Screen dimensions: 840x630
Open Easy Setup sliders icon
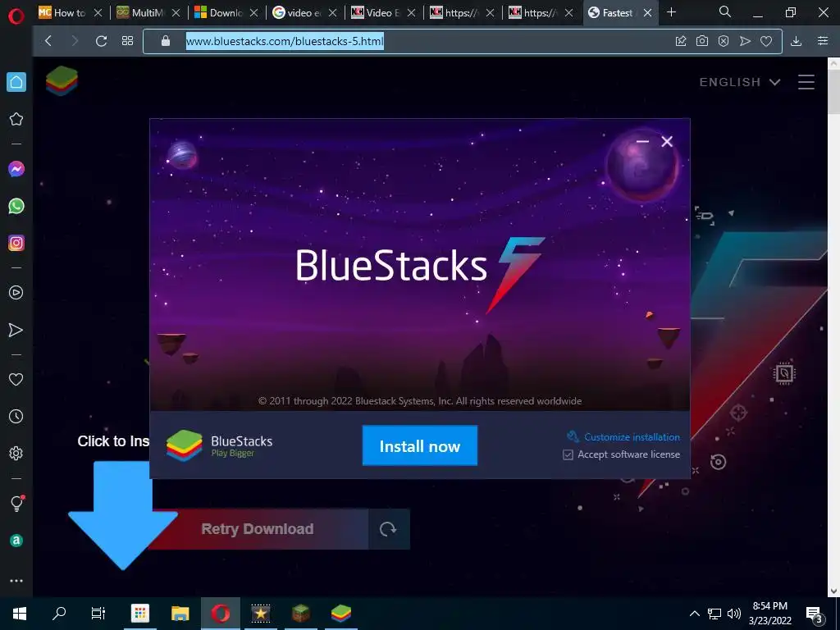[823, 41]
